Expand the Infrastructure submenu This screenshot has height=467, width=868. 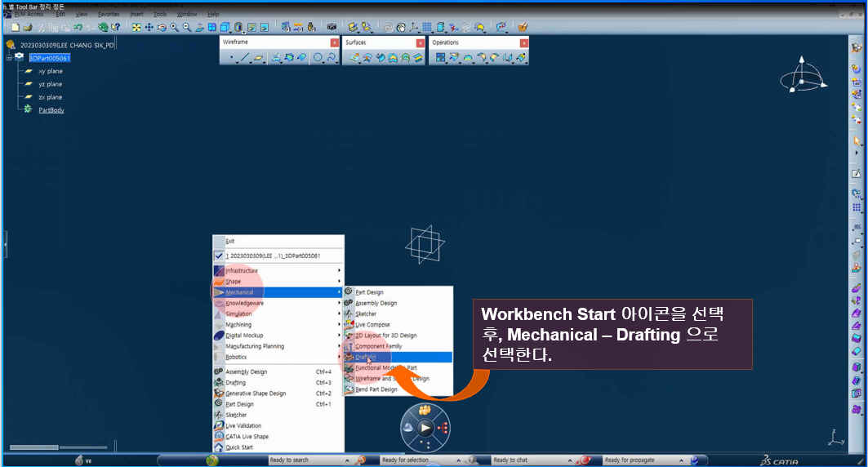[x=278, y=270]
